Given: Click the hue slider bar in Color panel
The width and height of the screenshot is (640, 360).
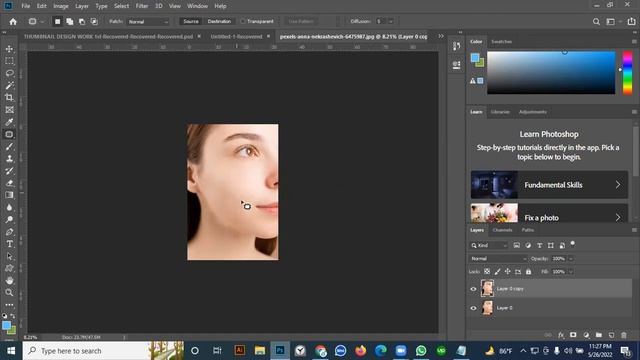Looking at the screenshot, I should click(x=627, y=73).
